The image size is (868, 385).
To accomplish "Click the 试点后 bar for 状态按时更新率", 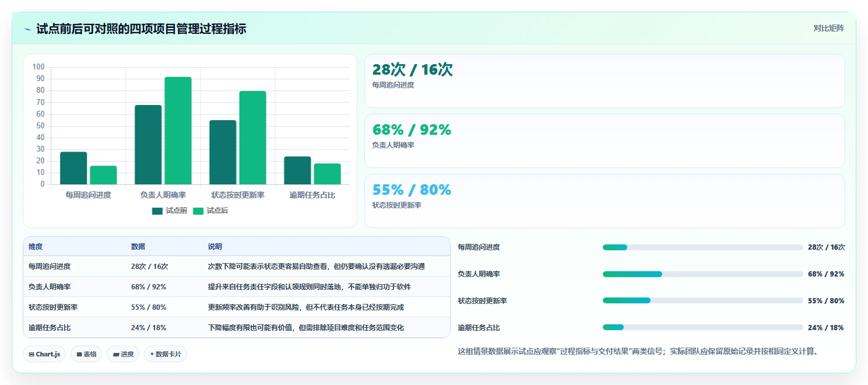I will (x=252, y=138).
